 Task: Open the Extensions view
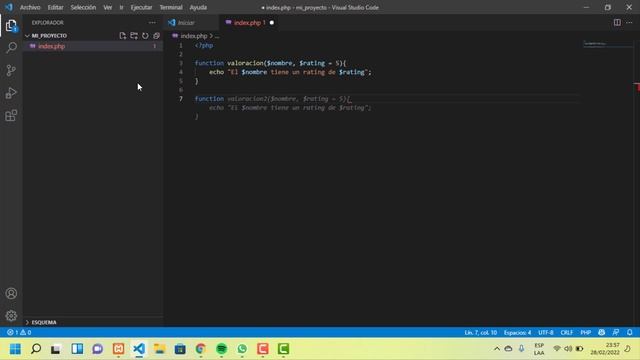click(11, 116)
